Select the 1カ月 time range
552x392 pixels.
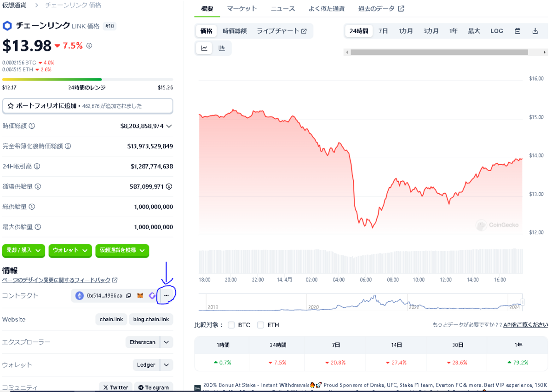(x=406, y=31)
